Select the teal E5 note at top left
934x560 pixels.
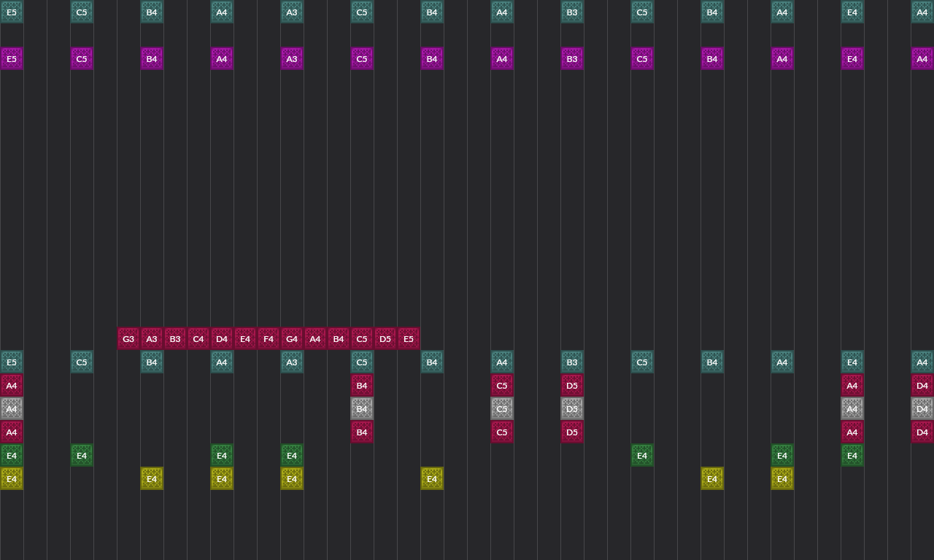[x=12, y=12]
